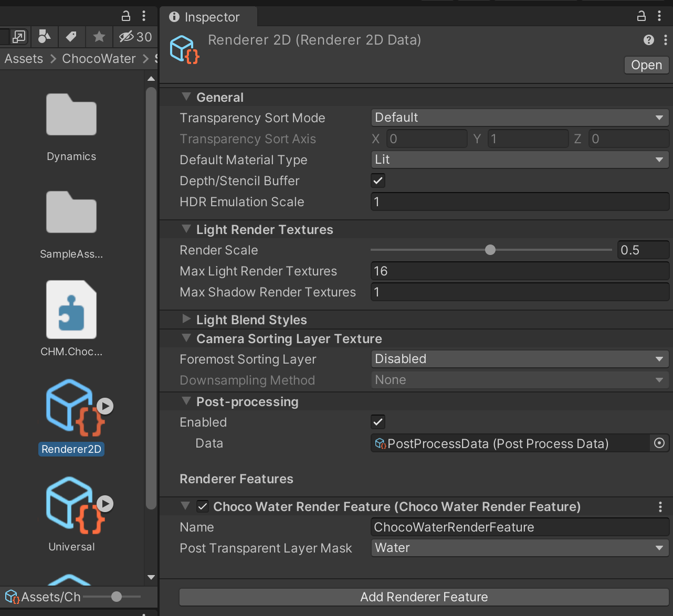Image resolution: width=673 pixels, height=616 pixels.
Task: Click the favorites star filter icon
Action: 99,37
